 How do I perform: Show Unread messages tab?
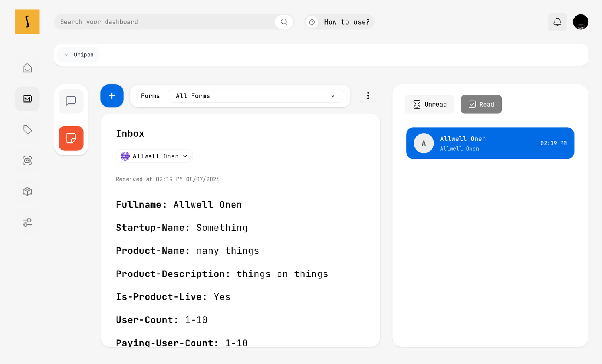tap(430, 104)
